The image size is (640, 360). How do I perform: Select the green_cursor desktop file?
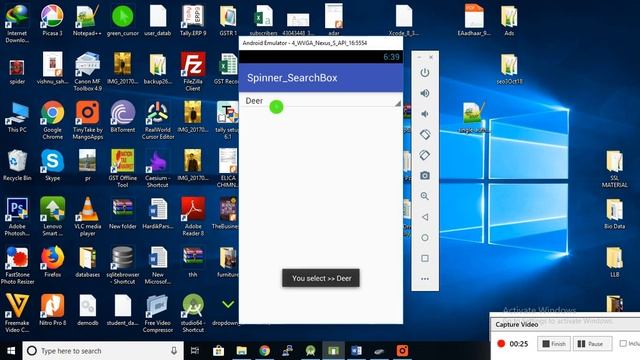point(122,20)
